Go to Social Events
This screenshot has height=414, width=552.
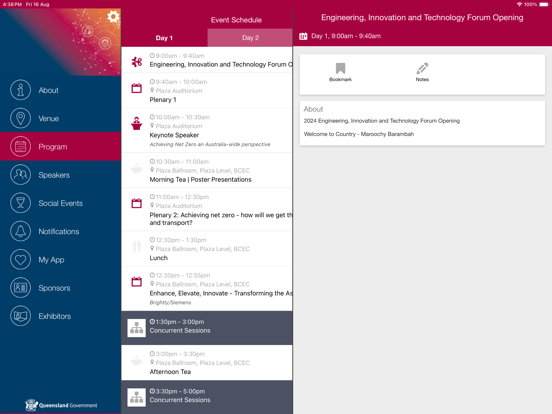(61, 203)
